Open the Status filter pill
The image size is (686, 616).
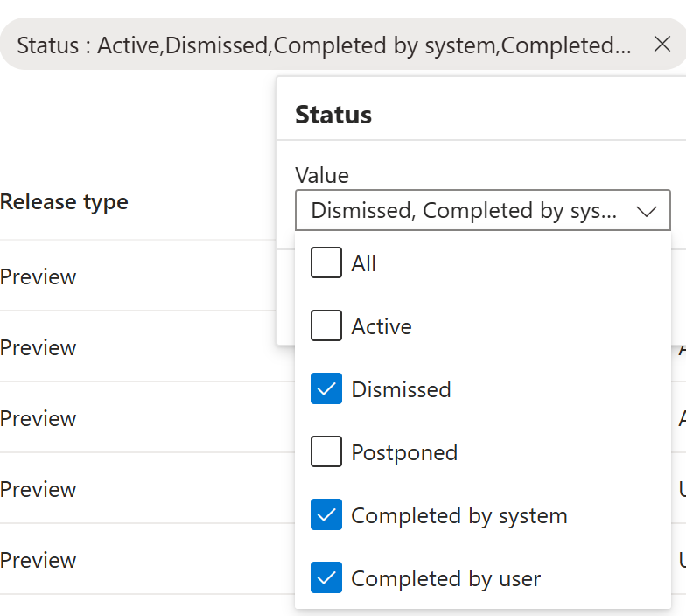click(x=324, y=45)
